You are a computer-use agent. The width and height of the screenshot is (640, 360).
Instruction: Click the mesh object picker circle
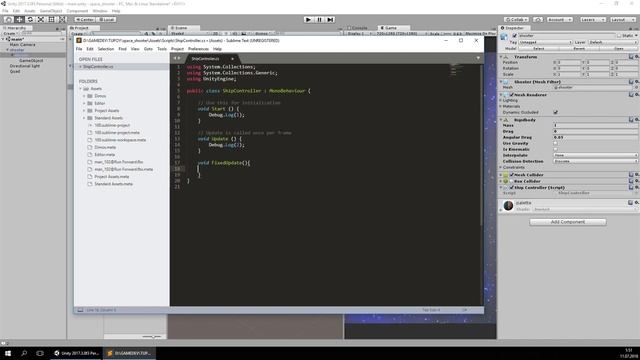(x=637, y=87)
